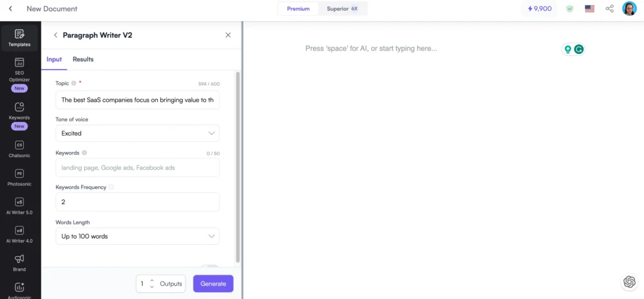Expand the Tone of voice dropdown
644x299 pixels.
[137, 133]
